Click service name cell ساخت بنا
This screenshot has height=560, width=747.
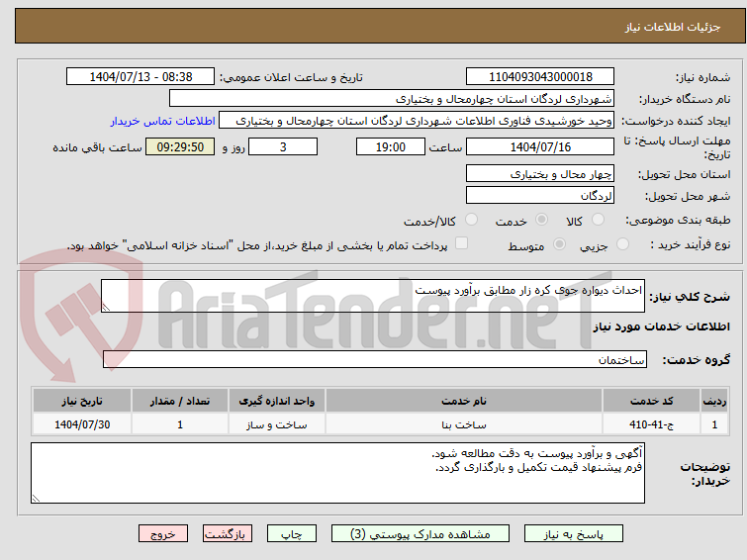[464, 424]
